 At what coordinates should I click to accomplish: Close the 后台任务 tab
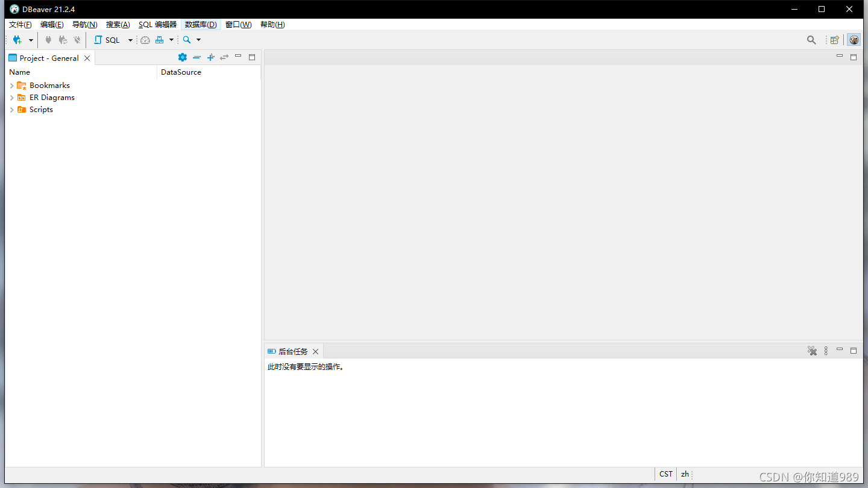pos(315,352)
